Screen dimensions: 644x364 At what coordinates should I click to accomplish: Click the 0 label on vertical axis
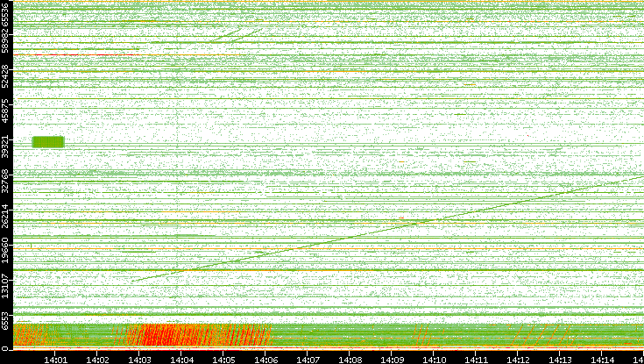pos(5,349)
